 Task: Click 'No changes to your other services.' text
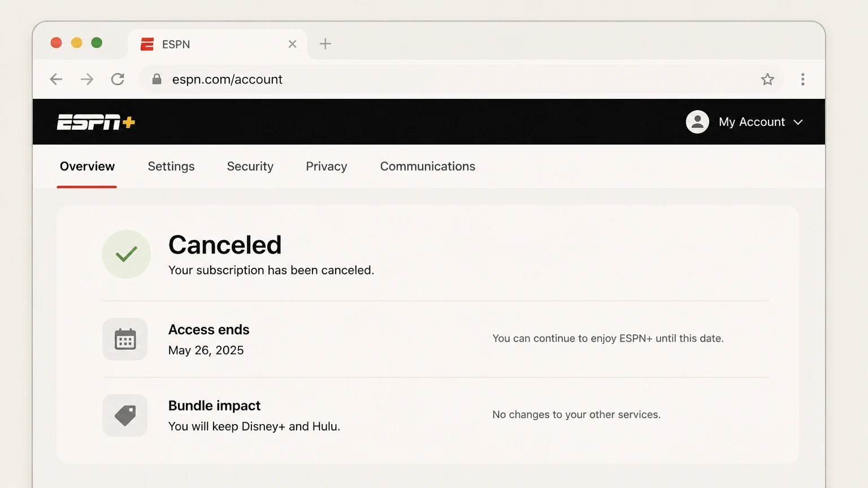576,415
